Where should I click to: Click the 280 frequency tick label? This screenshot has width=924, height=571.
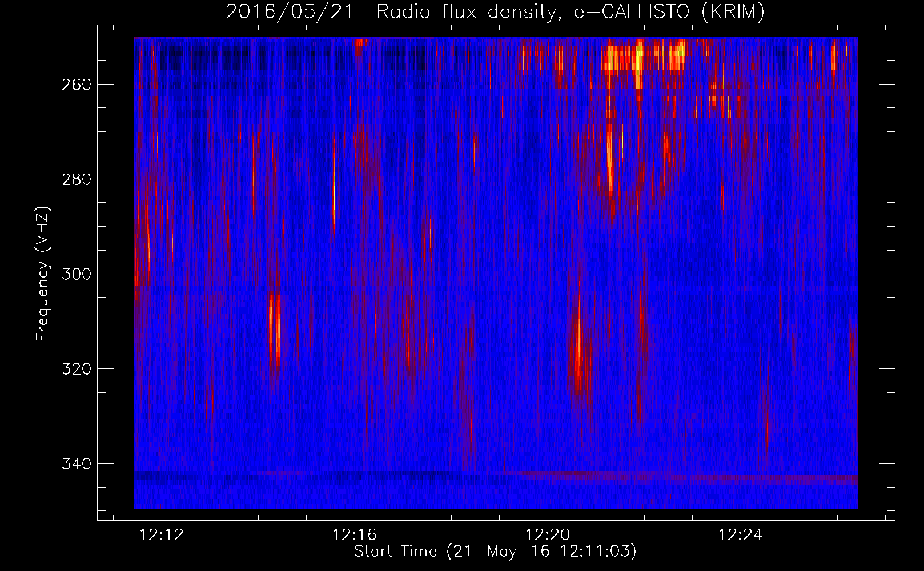click(x=77, y=179)
